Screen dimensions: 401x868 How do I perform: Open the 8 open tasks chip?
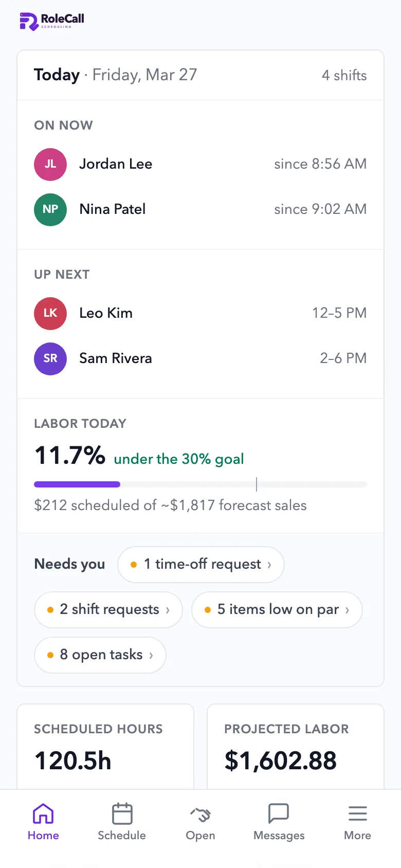pyautogui.click(x=100, y=655)
